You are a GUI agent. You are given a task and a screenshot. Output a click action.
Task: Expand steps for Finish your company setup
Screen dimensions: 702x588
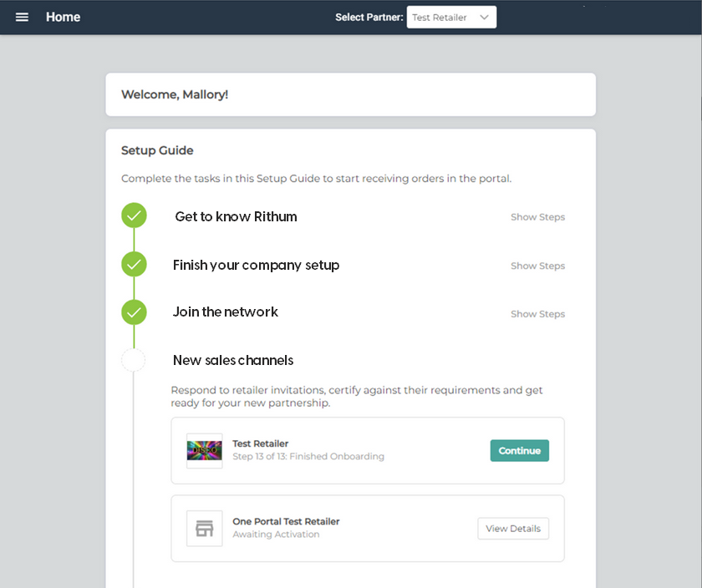pyautogui.click(x=537, y=266)
